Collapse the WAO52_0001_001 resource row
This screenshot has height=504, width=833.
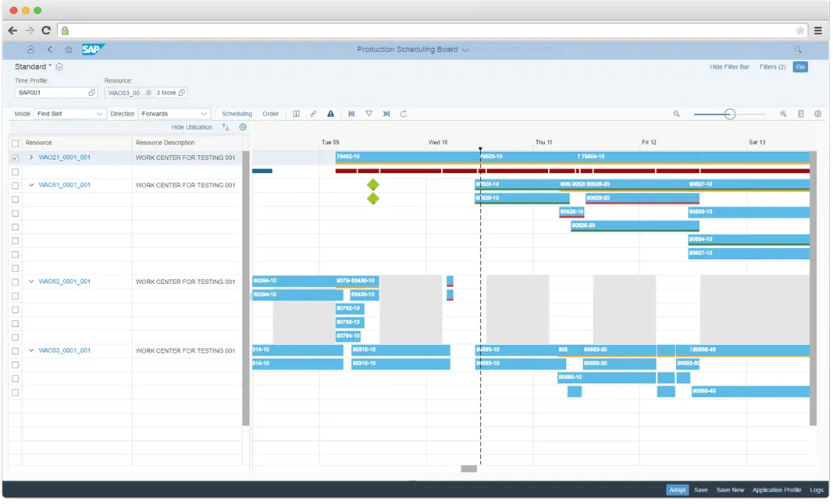[31, 282]
